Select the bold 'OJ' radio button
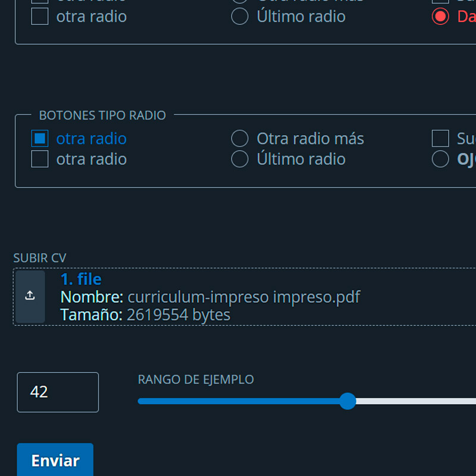This screenshot has width=476, height=476. (x=440, y=159)
